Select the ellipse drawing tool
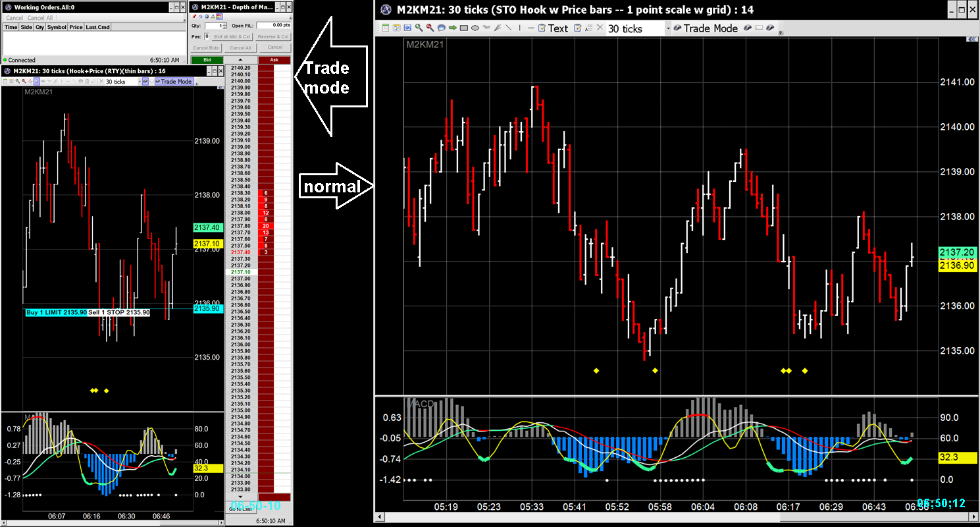980x527 pixels. tap(475, 28)
